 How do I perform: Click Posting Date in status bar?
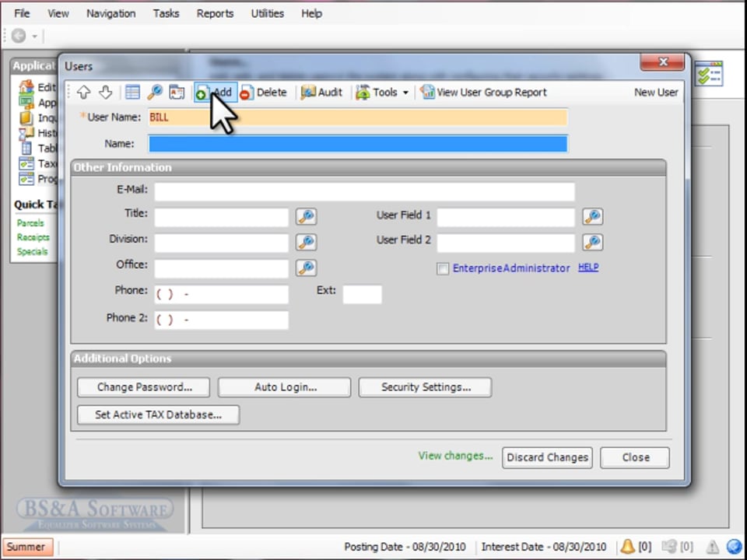(x=405, y=547)
